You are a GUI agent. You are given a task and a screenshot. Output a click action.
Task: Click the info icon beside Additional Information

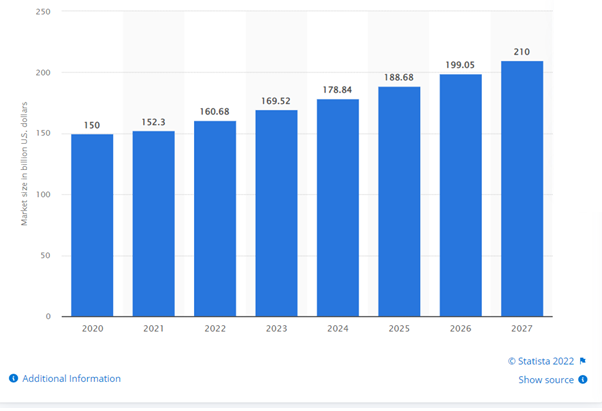13,379
